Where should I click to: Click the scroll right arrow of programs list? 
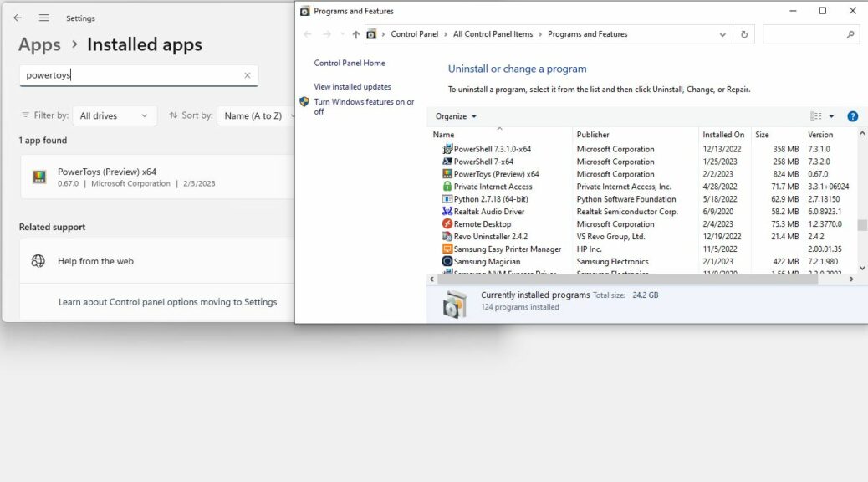[x=851, y=279]
